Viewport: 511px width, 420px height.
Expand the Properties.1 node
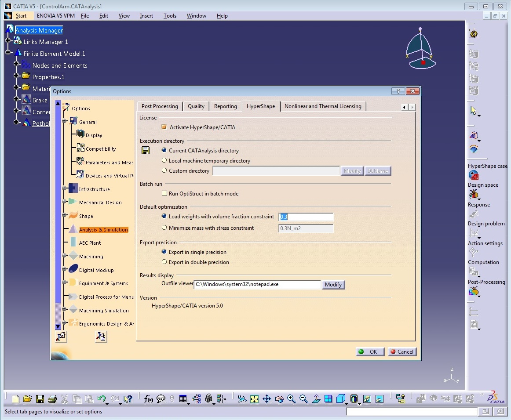(16, 76)
